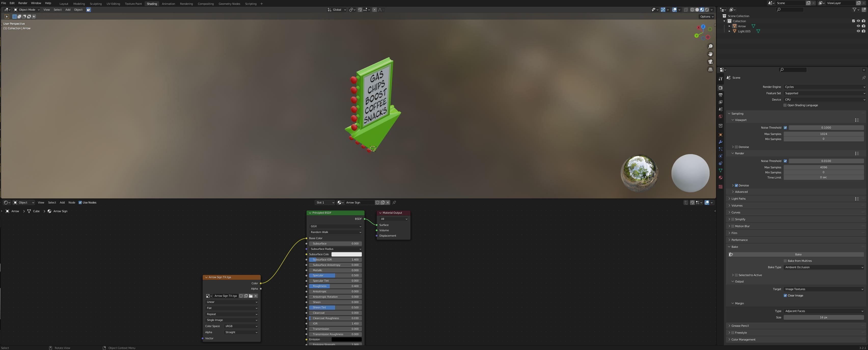Click the Roughness value slider
The image size is (868, 350).
(335, 286)
